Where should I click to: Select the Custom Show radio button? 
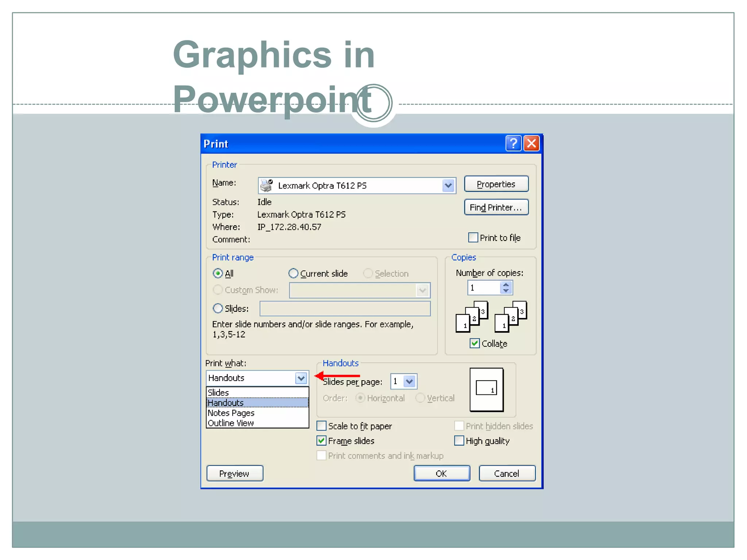click(x=218, y=290)
